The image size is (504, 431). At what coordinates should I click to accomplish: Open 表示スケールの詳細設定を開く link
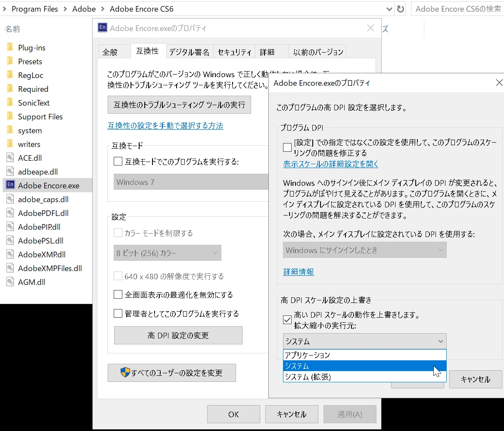click(330, 164)
